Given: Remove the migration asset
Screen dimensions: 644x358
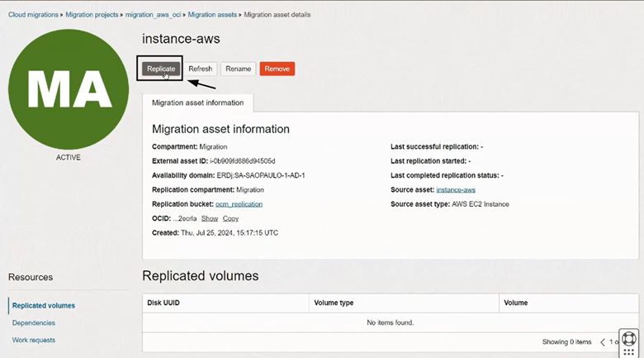Looking at the screenshot, I should click(x=277, y=69).
